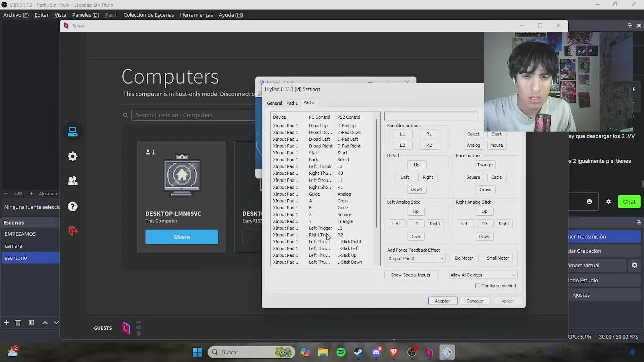Open the Herramientas menu
Screen dimensions: 644x362
196,15
